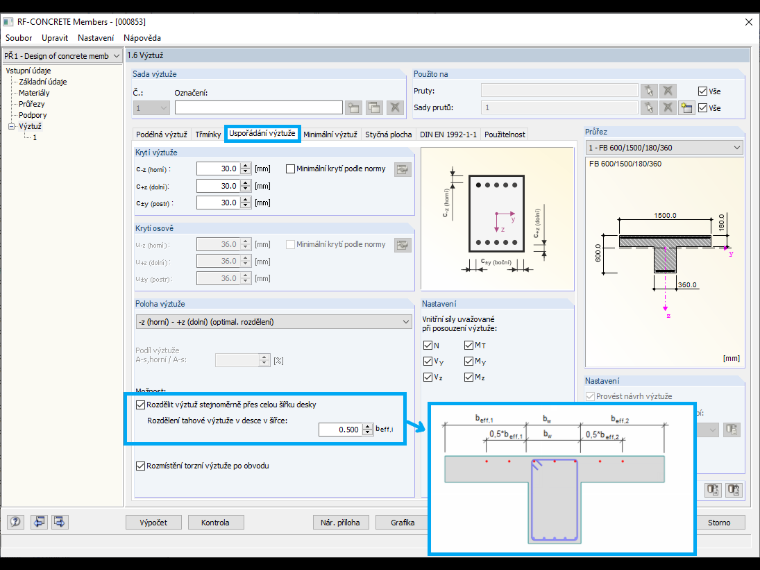The image size is (760, 570).
Task: Switch to Minimální výztuž tab
Action: coord(330,134)
